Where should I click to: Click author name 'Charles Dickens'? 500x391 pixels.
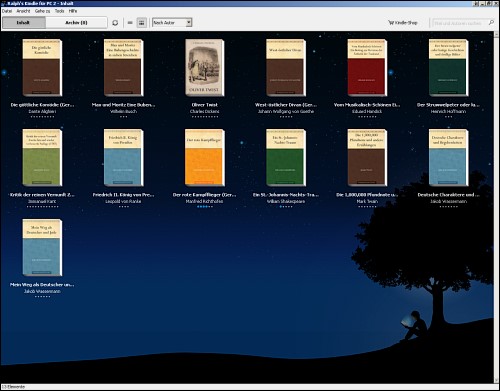point(205,111)
